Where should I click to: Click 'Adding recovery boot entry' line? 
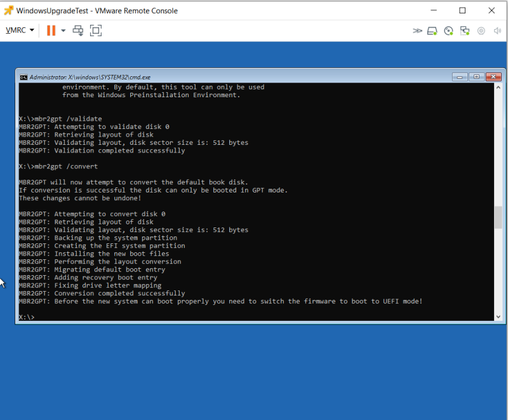point(88,278)
